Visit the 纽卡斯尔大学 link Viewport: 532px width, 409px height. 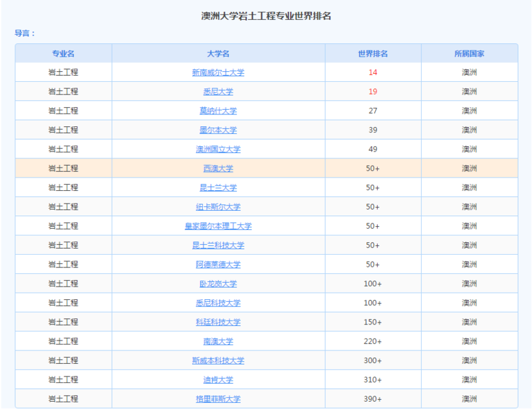pyautogui.click(x=218, y=207)
